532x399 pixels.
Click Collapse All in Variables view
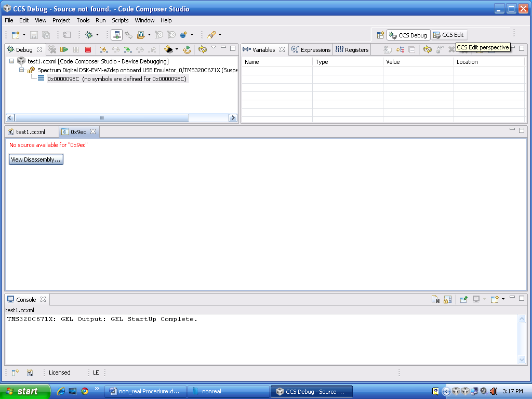[412, 49]
